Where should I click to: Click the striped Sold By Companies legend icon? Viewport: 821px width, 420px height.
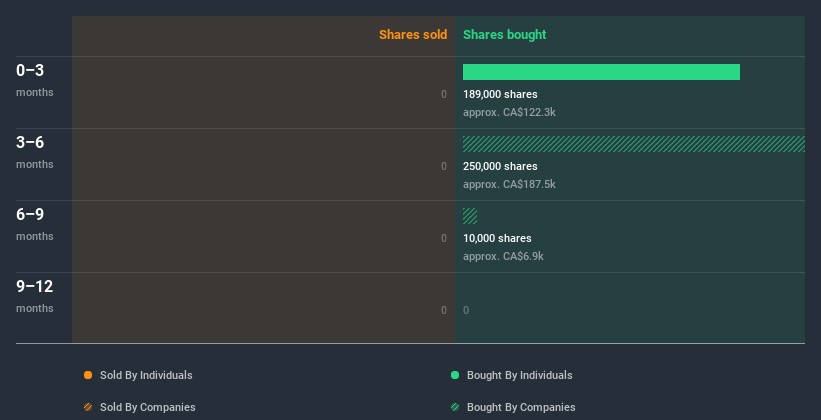tap(88, 407)
